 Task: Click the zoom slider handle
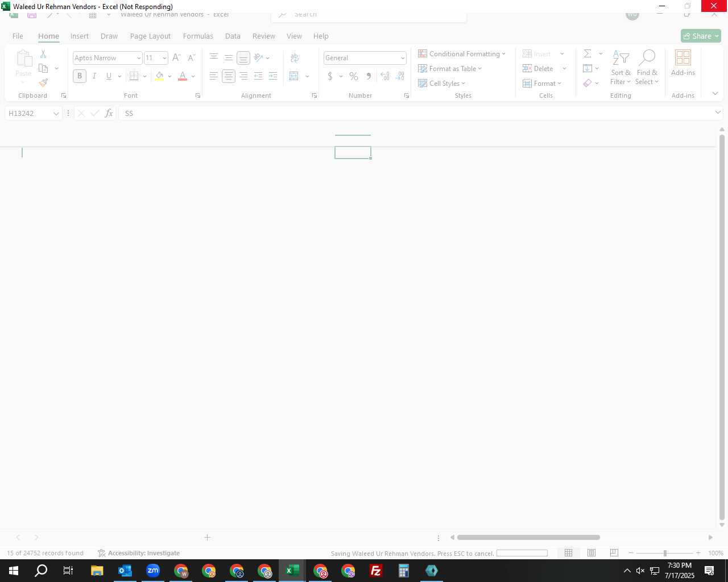point(665,553)
